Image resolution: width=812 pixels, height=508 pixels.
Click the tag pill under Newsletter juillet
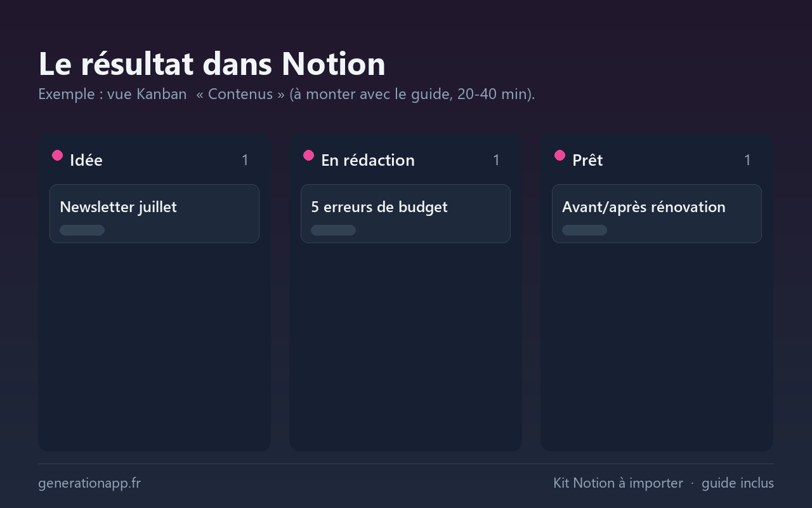point(82,230)
